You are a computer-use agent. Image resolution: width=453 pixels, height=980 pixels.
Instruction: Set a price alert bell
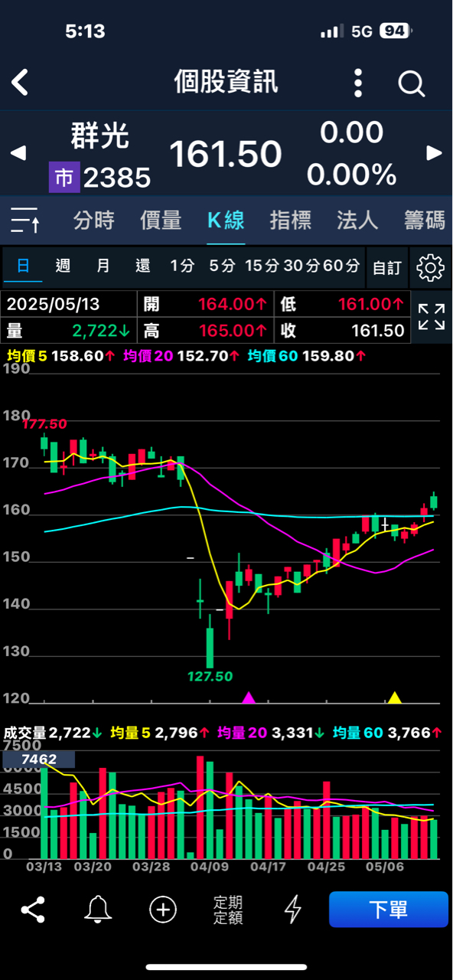tap(97, 910)
